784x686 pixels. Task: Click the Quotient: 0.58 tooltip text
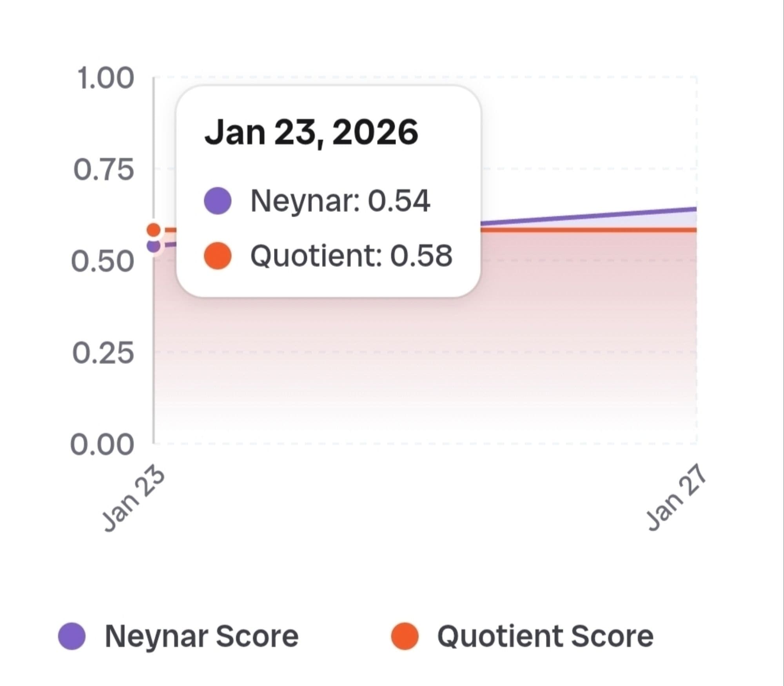[351, 256]
